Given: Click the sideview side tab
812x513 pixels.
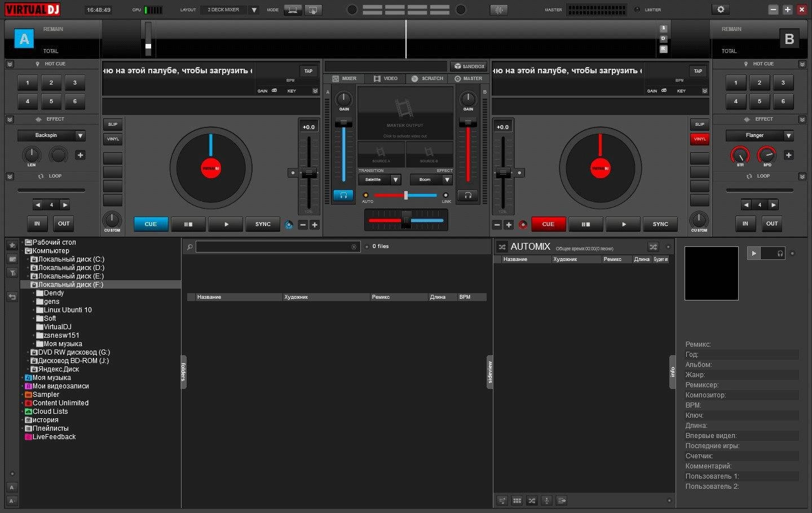Looking at the screenshot, I should 489,372.
